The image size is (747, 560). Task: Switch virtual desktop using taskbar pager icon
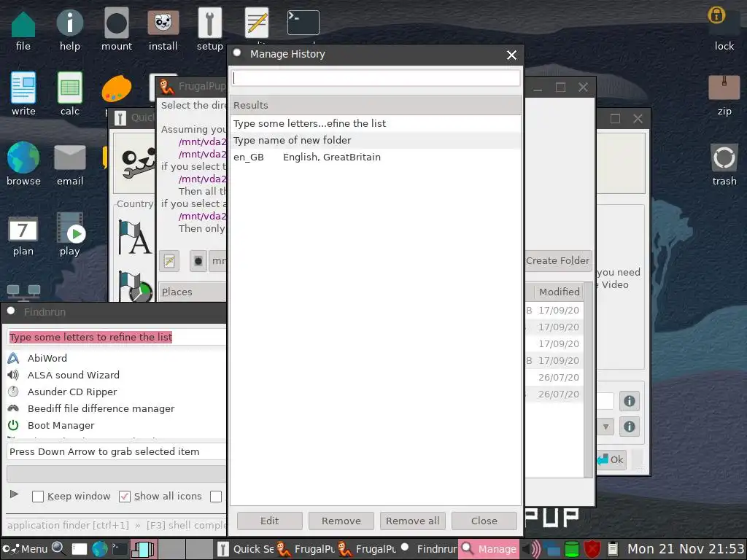143,549
